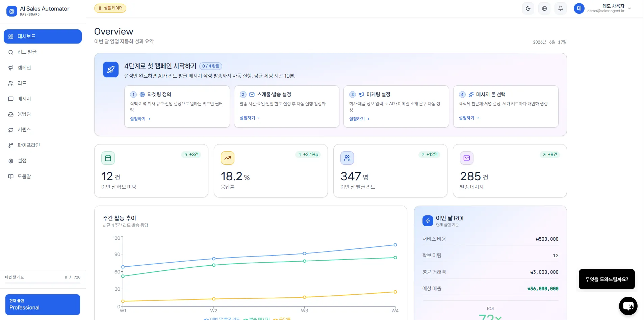Click the 무엇을 도와드릴까요? chat prompt
This screenshot has width=644, height=320.
607,279
